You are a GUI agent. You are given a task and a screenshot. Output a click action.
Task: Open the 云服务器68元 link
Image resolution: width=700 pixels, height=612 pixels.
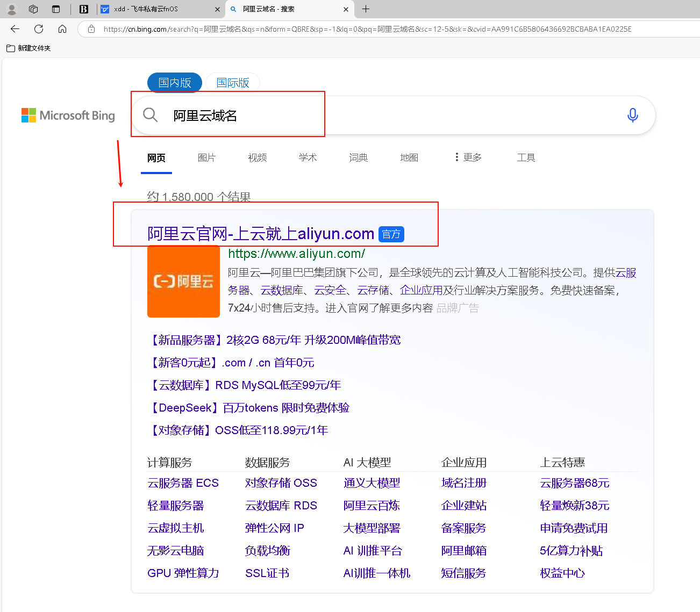pos(575,483)
